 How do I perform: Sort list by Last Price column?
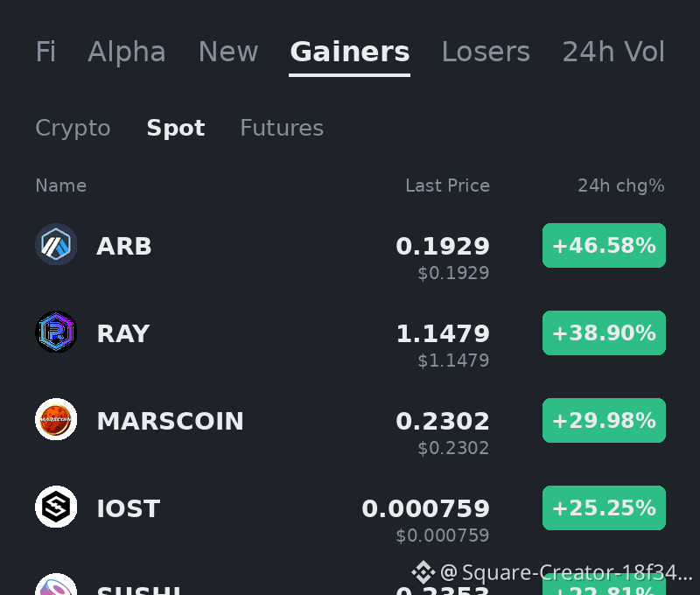coord(447,185)
